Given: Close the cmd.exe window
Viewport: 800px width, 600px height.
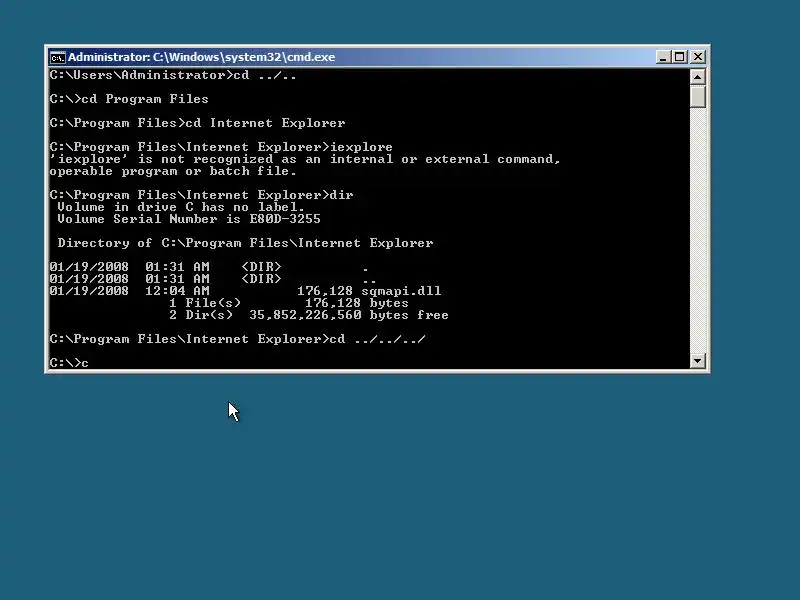Looking at the screenshot, I should pyautogui.click(x=697, y=57).
